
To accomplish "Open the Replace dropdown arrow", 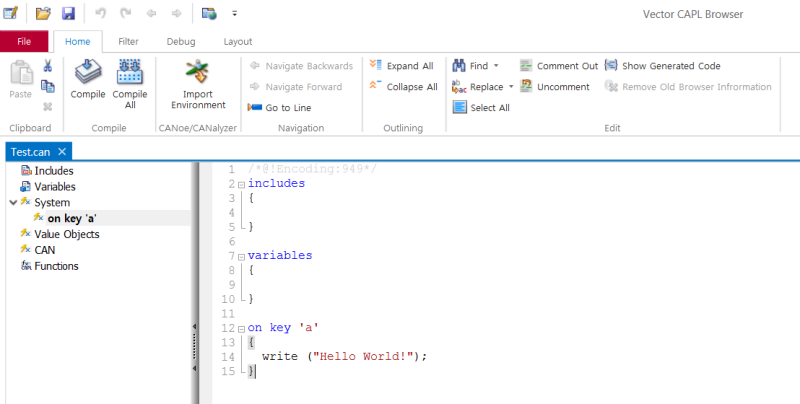I will point(511,87).
